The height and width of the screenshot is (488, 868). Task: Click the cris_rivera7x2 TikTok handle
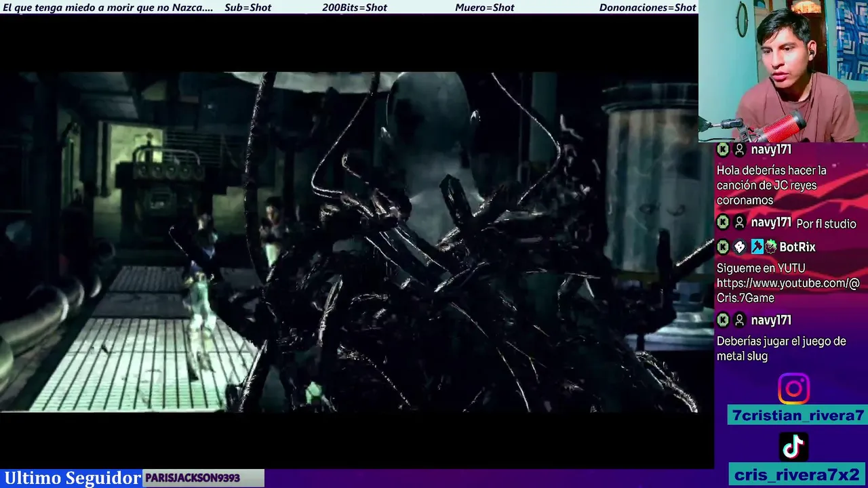tap(798, 474)
